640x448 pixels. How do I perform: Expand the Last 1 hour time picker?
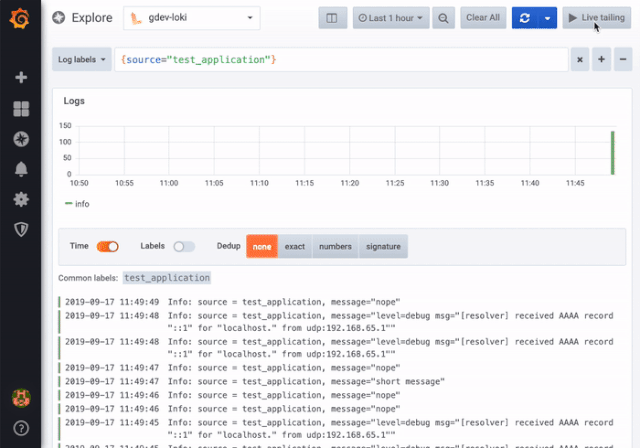tap(392, 18)
